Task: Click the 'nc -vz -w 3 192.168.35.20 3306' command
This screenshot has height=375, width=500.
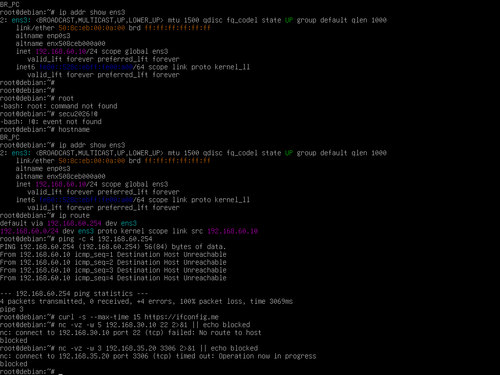Action: 117,348
